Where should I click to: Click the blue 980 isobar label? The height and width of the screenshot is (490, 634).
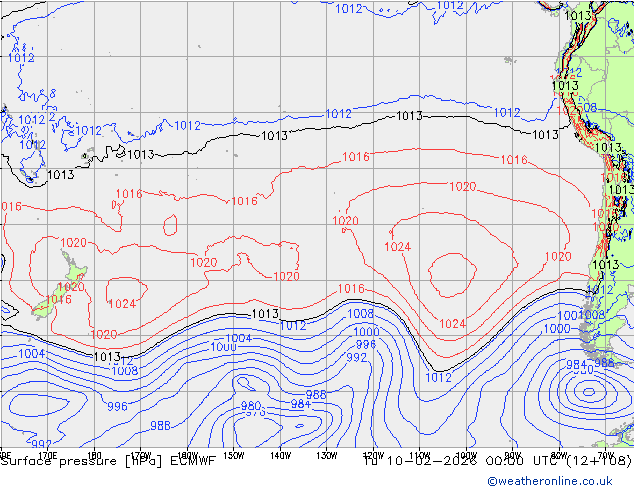point(251,406)
